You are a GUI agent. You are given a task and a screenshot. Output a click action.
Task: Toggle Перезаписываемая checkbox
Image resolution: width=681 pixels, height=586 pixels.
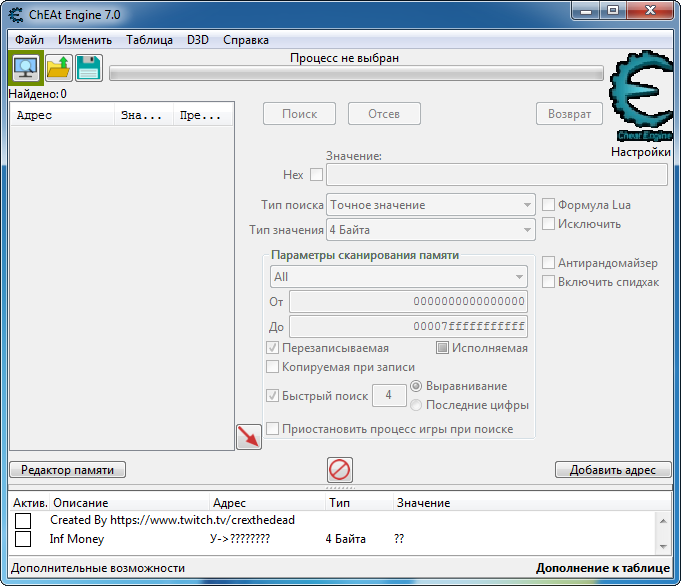click(x=272, y=348)
